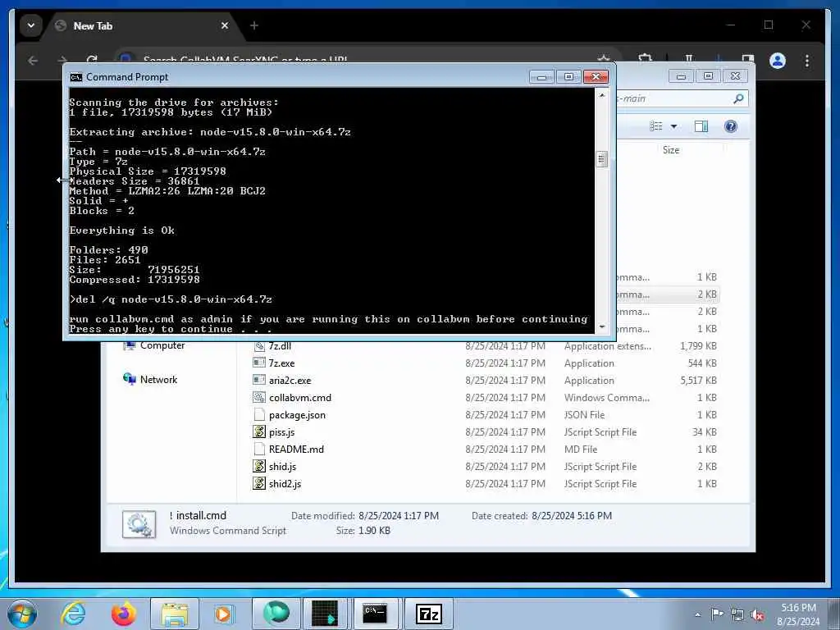Sort by the Size column header
This screenshot has height=630, width=840.
pyautogui.click(x=671, y=150)
